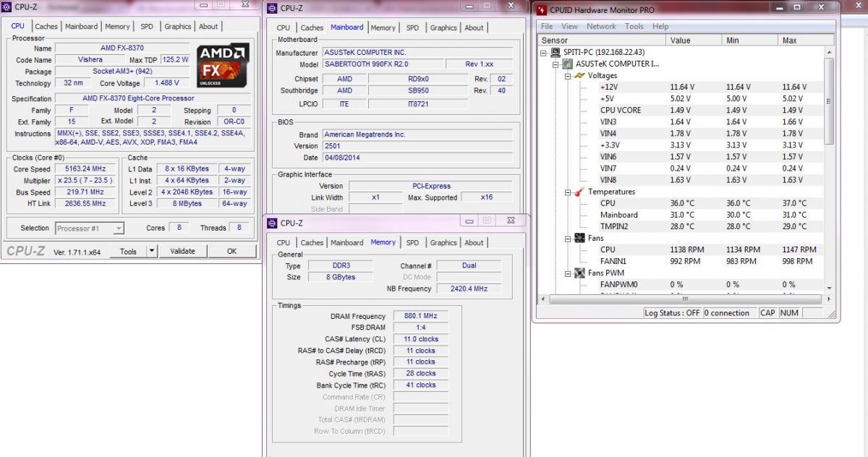The width and height of the screenshot is (868, 457).
Task: Select Memory tab in Mainboard window
Action: point(383,27)
